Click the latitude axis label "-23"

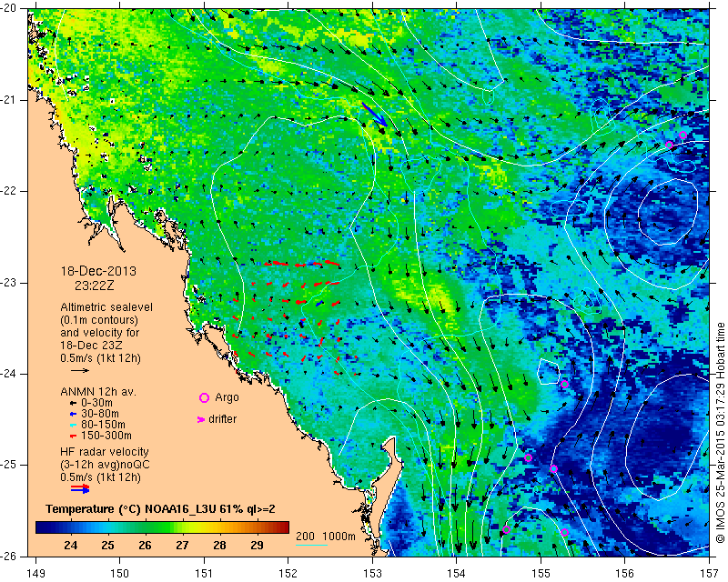[8, 283]
